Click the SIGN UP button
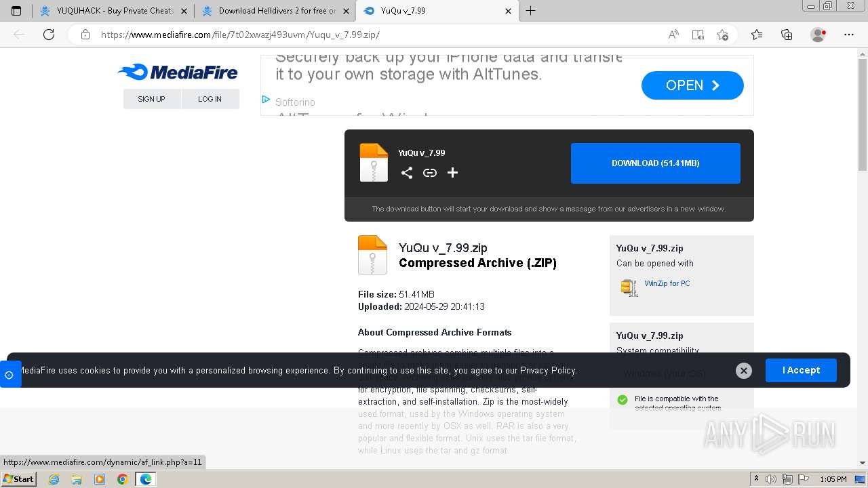Screen dimensions: 868x488 152,99
